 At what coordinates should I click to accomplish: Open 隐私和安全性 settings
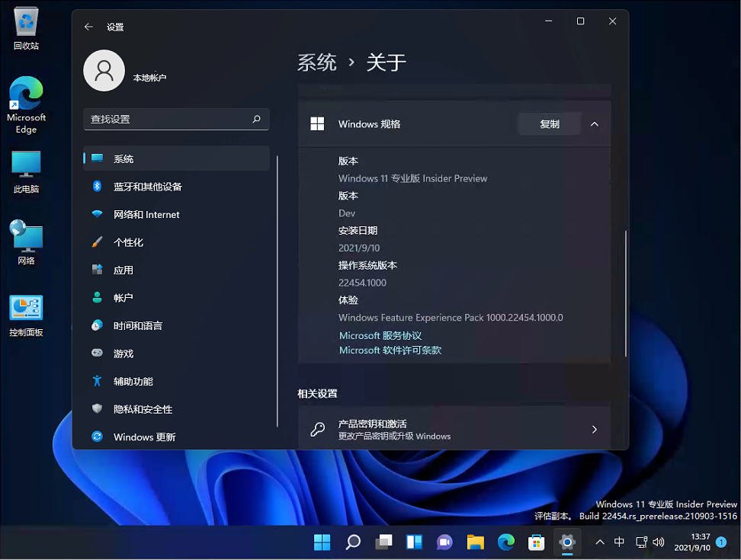(x=139, y=408)
